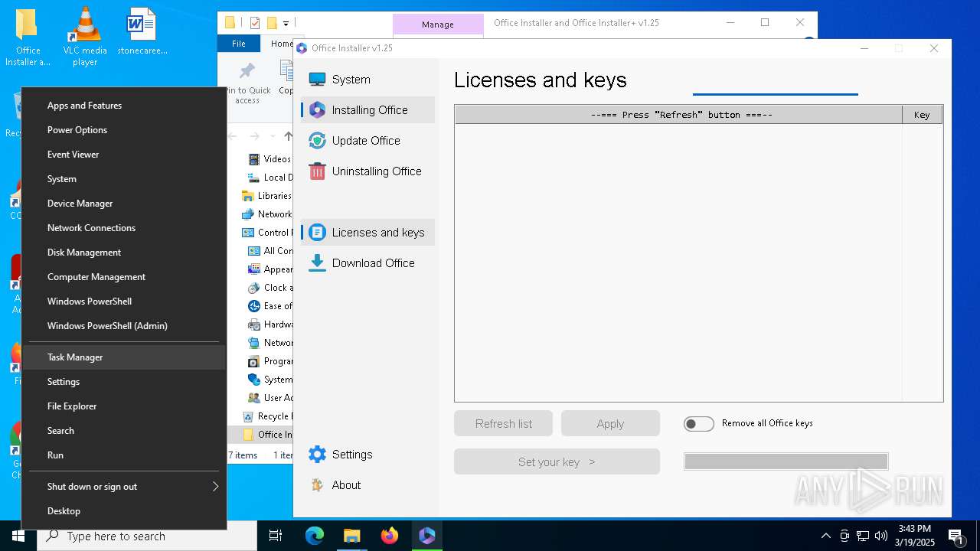Select Power Options from context menu

[x=124, y=130]
